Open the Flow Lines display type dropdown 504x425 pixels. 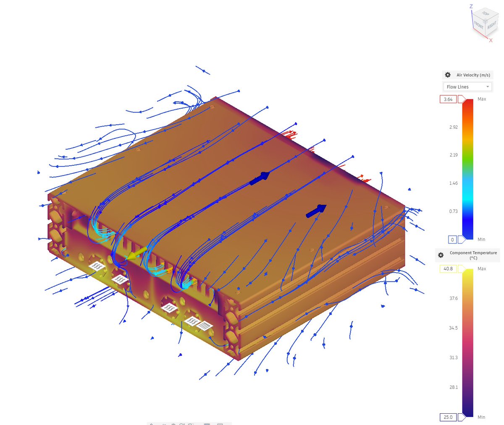click(467, 87)
